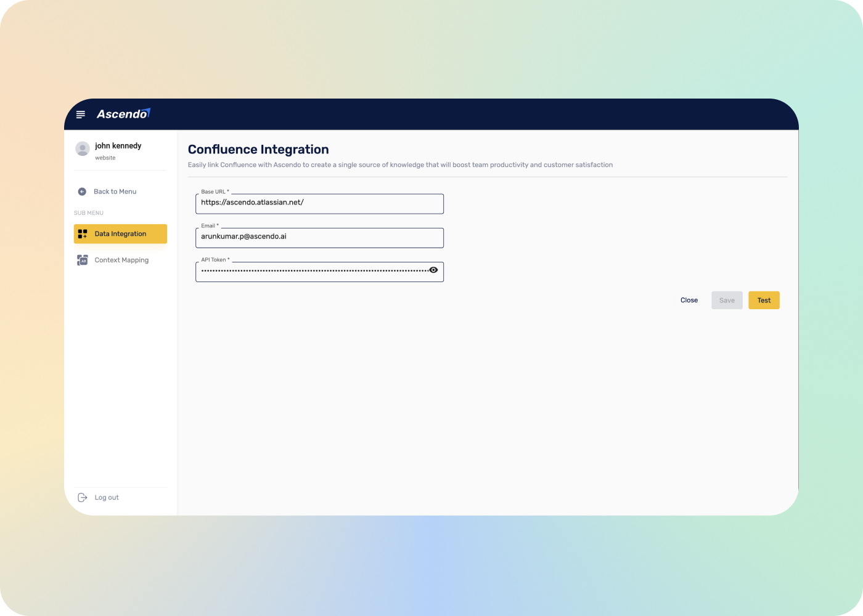The width and height of the screenshot is (863, 616).
Task: Click the Ascendo logo
Action: coord(123,114)
